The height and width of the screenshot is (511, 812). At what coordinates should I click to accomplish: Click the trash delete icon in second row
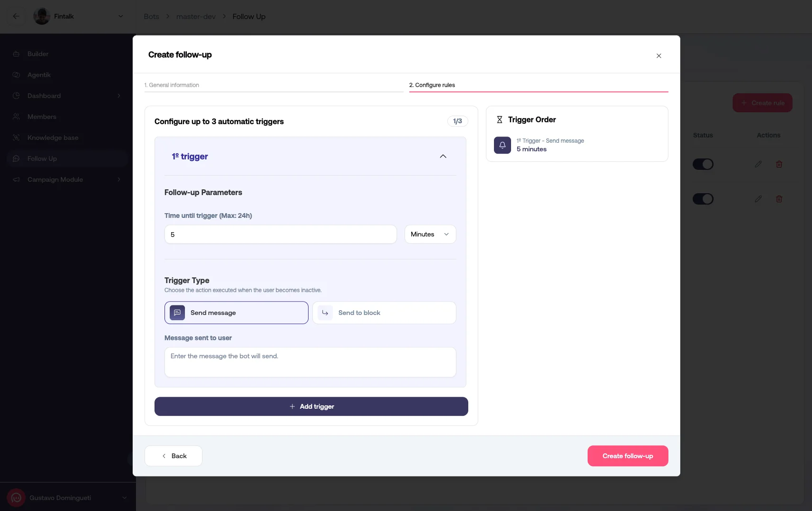coord(779,199)
